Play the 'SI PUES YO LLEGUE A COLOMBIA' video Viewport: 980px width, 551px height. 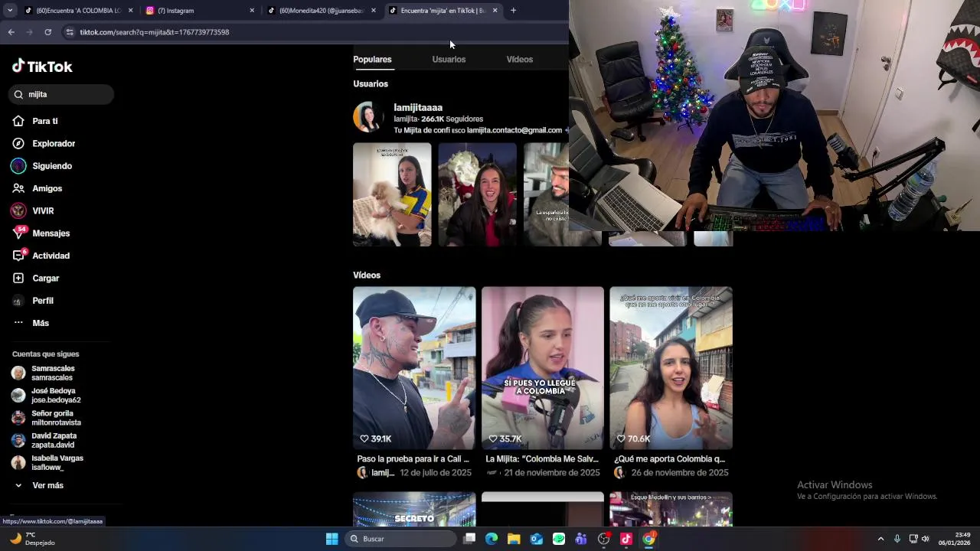coord(543,368)
